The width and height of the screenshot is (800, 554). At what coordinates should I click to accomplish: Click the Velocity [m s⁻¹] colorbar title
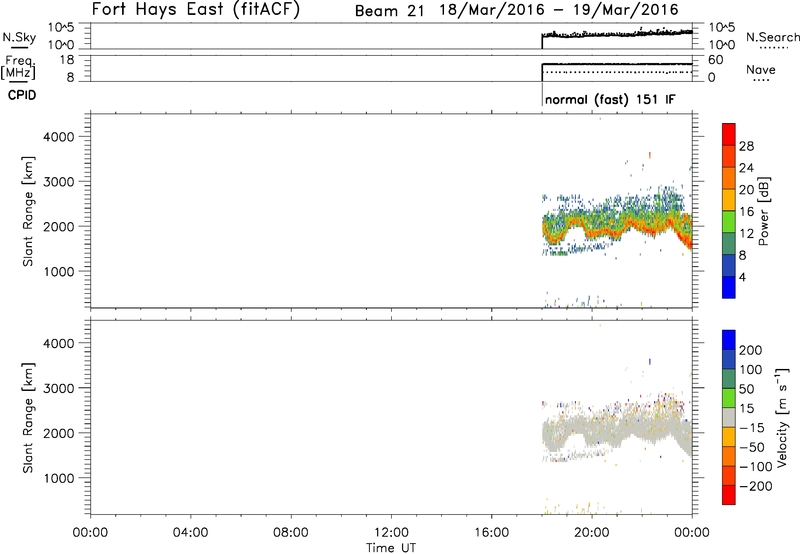pos(782,417)
